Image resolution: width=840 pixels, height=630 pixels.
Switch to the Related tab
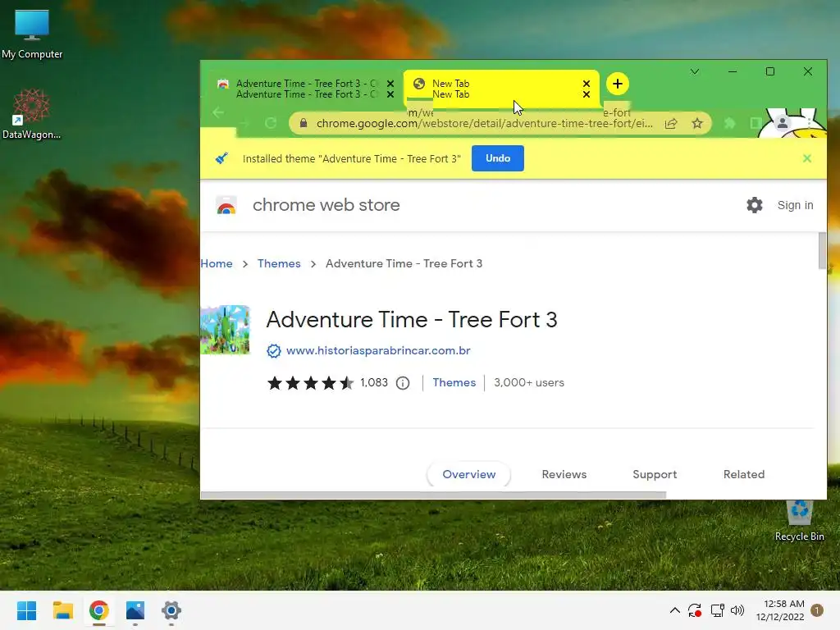point(743,474)
